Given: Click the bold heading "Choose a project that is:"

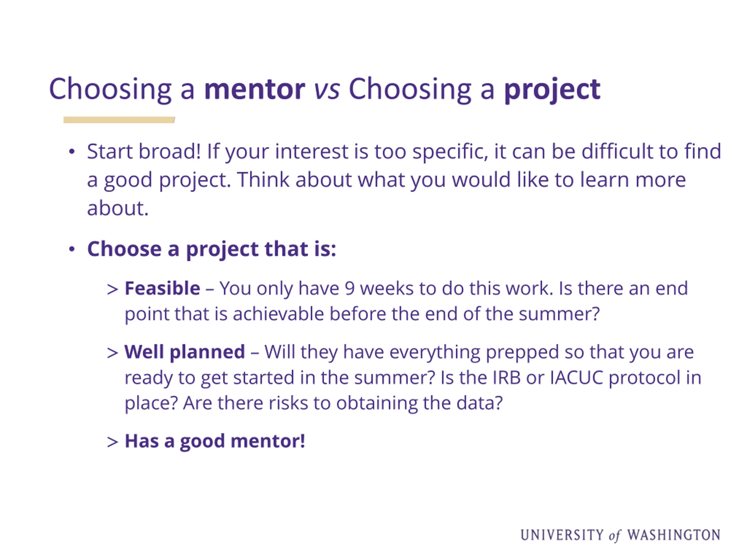Looking at the screenshot, I should coord(211,249).
